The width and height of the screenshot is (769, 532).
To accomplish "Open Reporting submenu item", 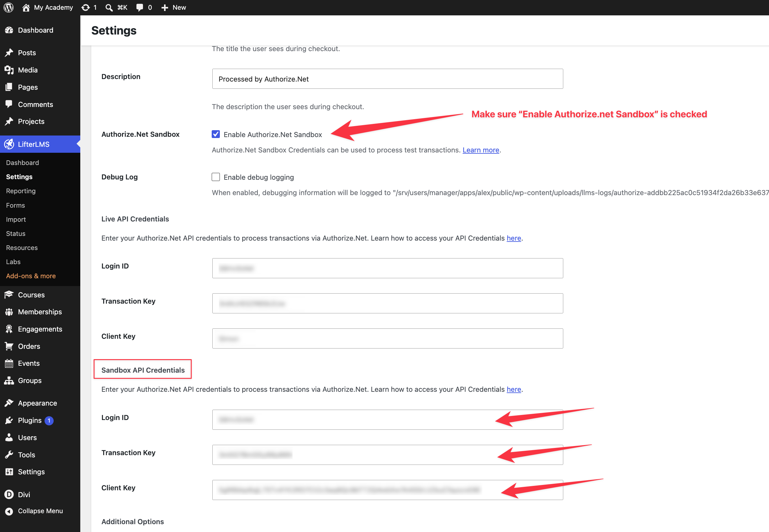I will pyautogui.click(x=21, y=191).
